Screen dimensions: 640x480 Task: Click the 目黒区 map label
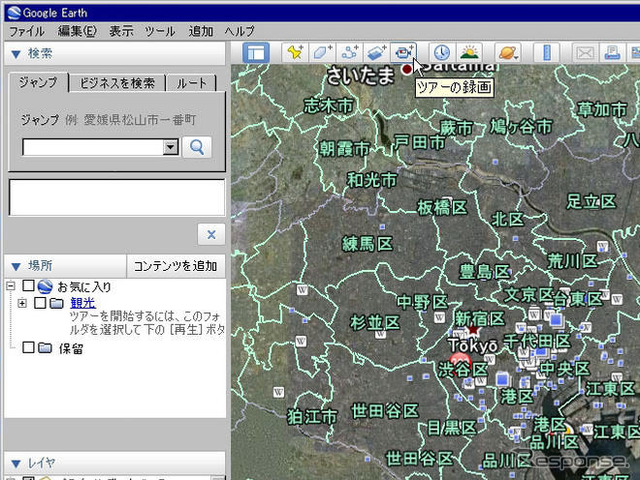click(452, 428)
